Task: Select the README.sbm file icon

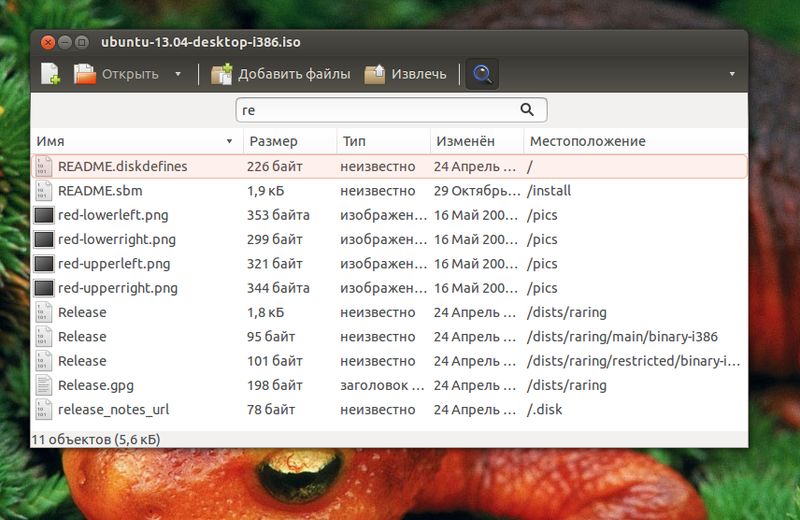Action: click(x=44, y=191)
